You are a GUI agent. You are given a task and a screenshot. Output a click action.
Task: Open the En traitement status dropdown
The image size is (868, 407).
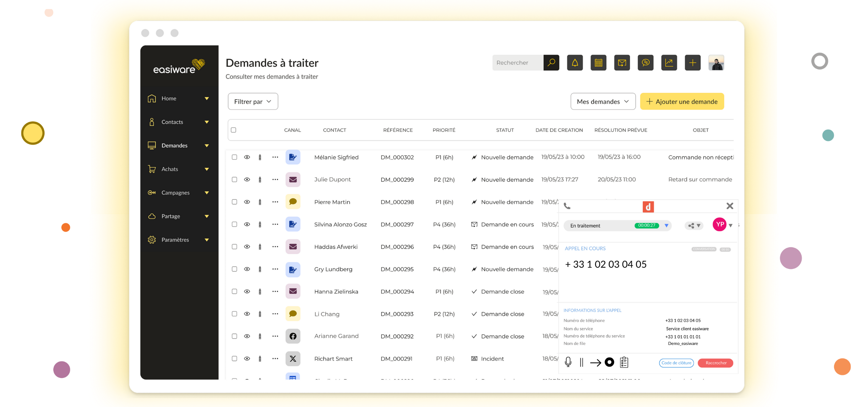(x=666, y=226)
